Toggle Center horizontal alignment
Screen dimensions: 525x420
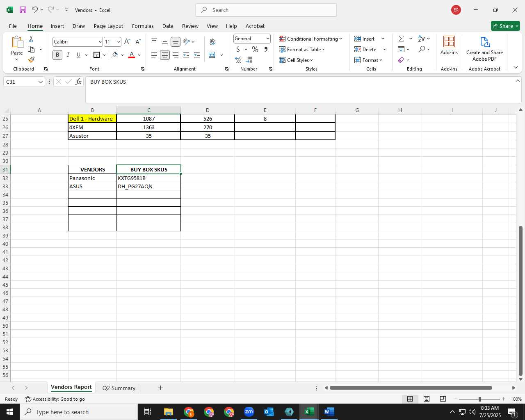click(165, 55)
